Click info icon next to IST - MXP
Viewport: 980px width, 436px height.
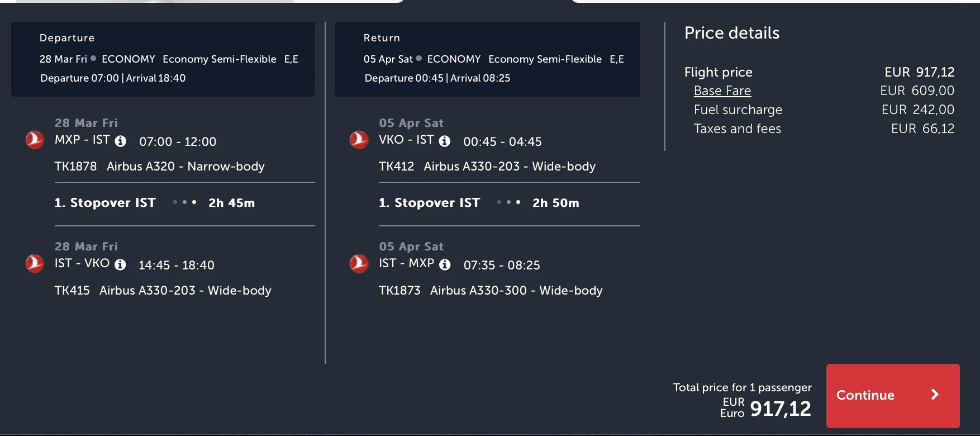pyautogui.click(x=445, y=265)
